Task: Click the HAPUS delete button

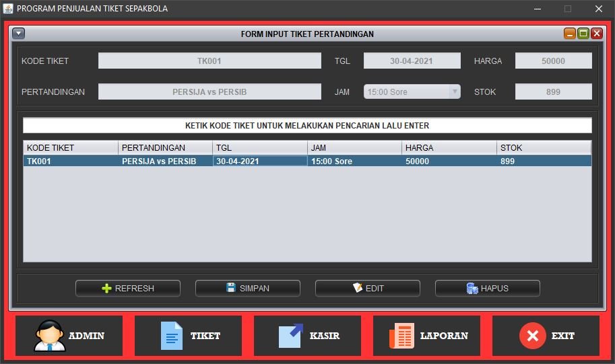Action: click(x=487, y=288)
